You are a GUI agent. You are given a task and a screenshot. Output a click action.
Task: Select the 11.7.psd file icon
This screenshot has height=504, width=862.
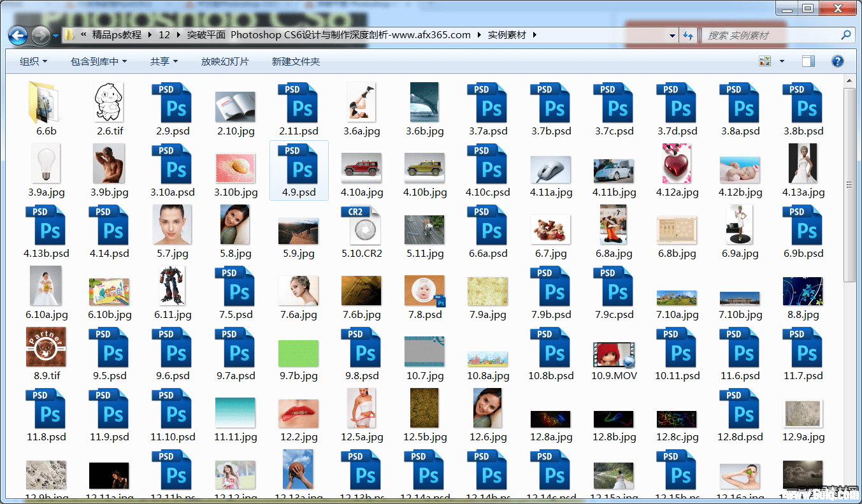(x=803, y=348)
